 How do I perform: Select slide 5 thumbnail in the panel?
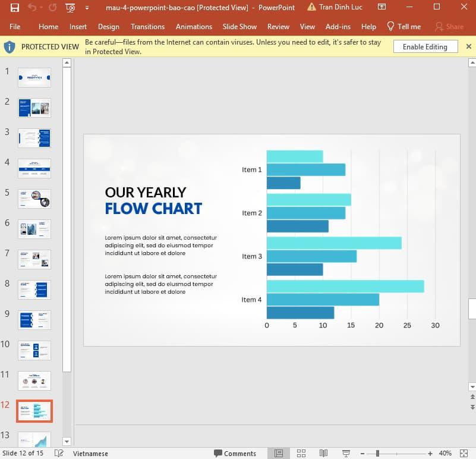click(34, 199)
